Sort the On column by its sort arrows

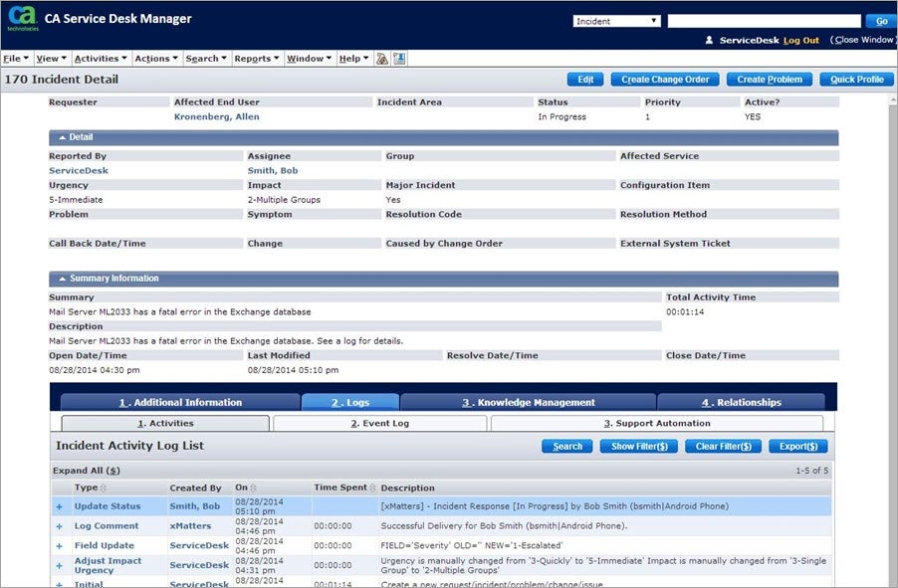(x=252, y=488)
